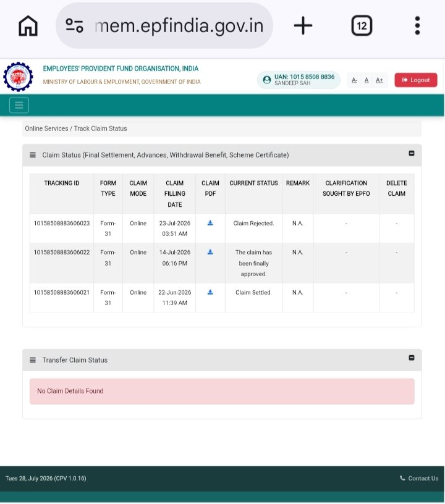
Task: Click Contact Us link in footer
Action: (x=419, y=478)
